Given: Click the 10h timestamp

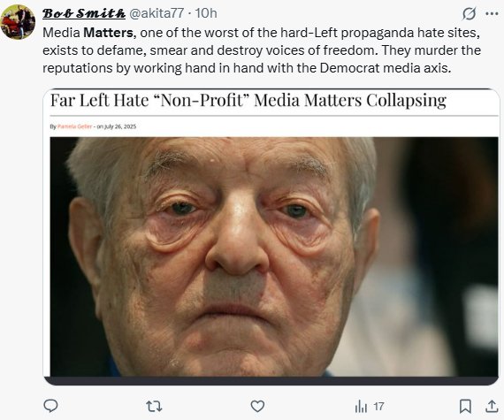Looking at the screenshot, I should 206,13.
